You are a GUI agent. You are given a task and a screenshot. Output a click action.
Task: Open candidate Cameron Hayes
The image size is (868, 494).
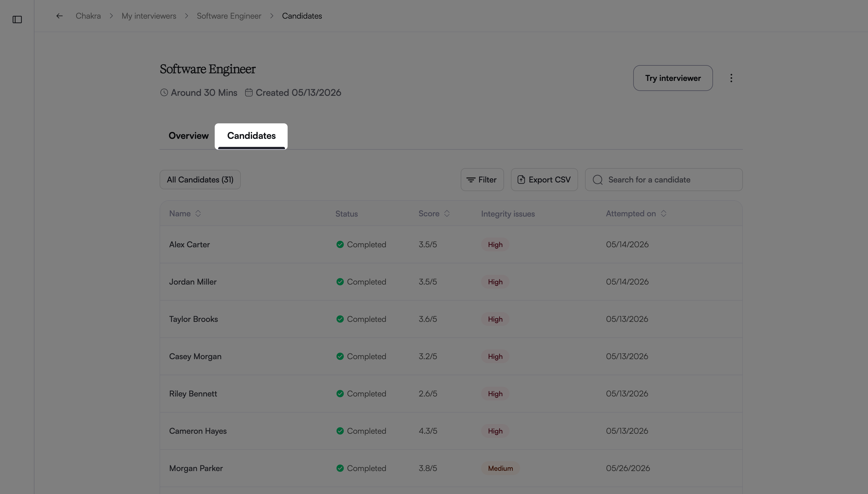(x=198, y=431)
